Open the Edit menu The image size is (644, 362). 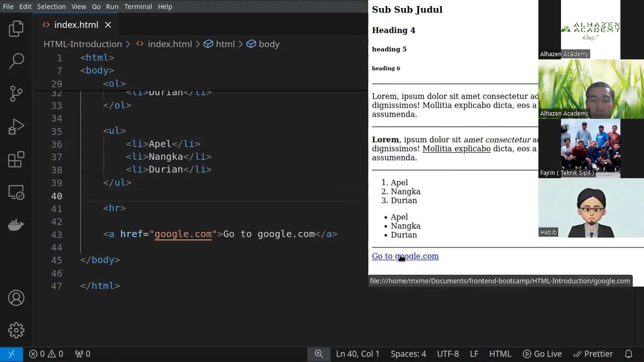[x=25, y=7]
